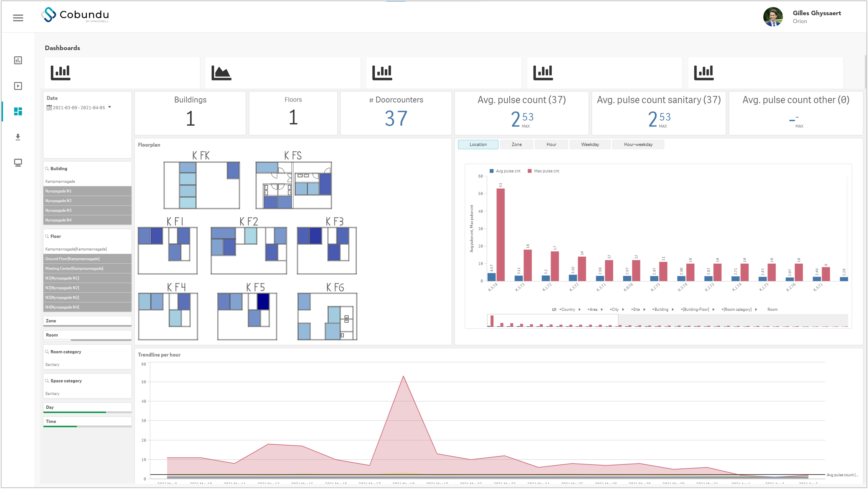Screen dimensions: 868x489
Task: Select Kampmannsgade[Kampmannsgade] floor entry
Action: [x=88, y=249]
